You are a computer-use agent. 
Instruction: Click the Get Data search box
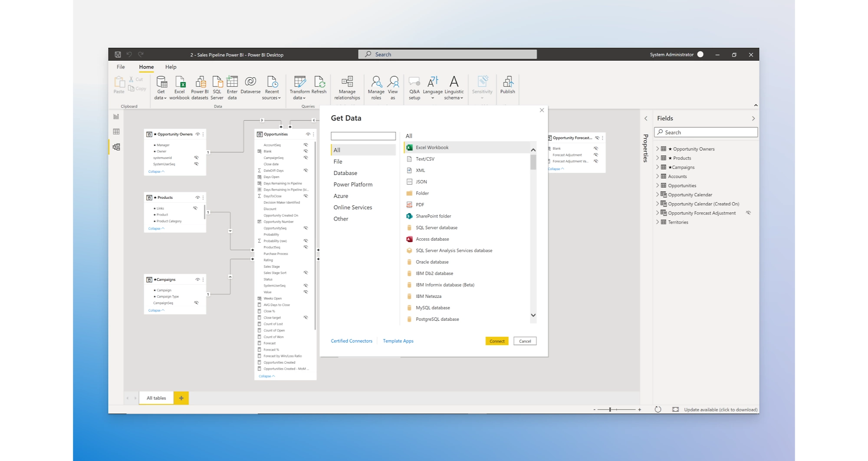363,136
